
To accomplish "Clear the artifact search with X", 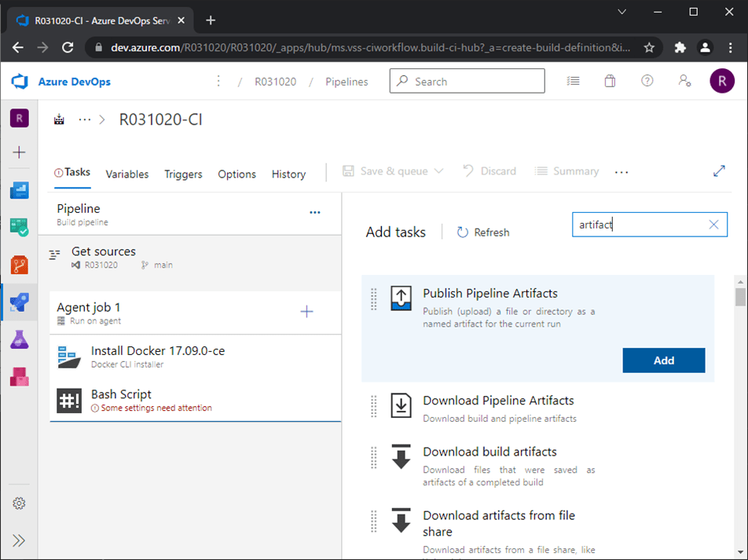I will click(713, 225).
